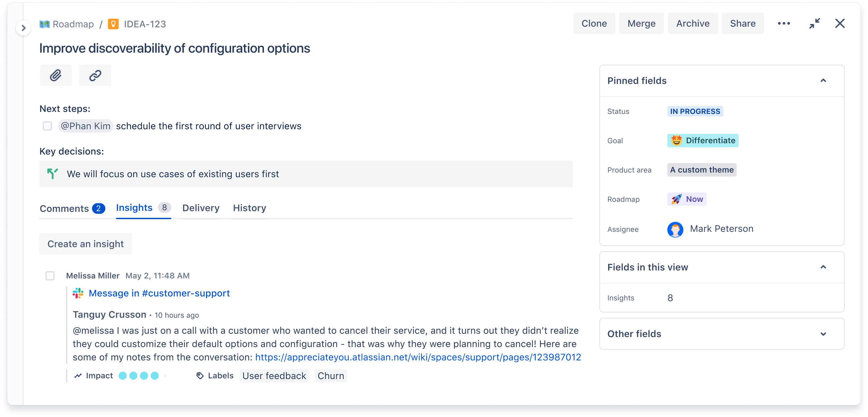868x417 pixels.
Task: Click the Roadmap map icon in the breadcrumb
Action: click(44, 24)
